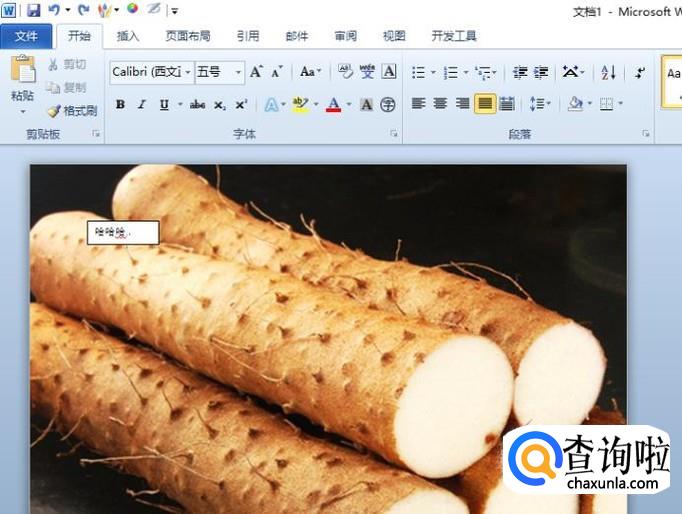682x514 pixels.
Task: Open the Calibri font name dropdown
Action: (188, 72)
